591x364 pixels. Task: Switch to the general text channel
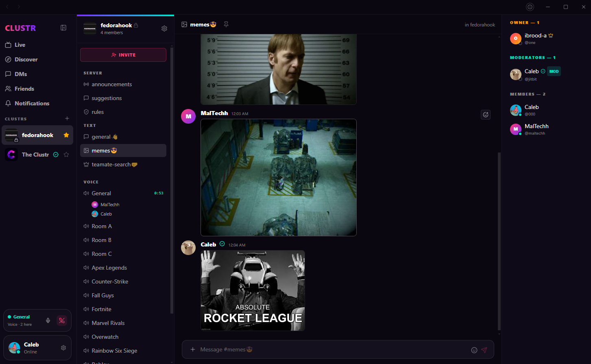(123, 137)
